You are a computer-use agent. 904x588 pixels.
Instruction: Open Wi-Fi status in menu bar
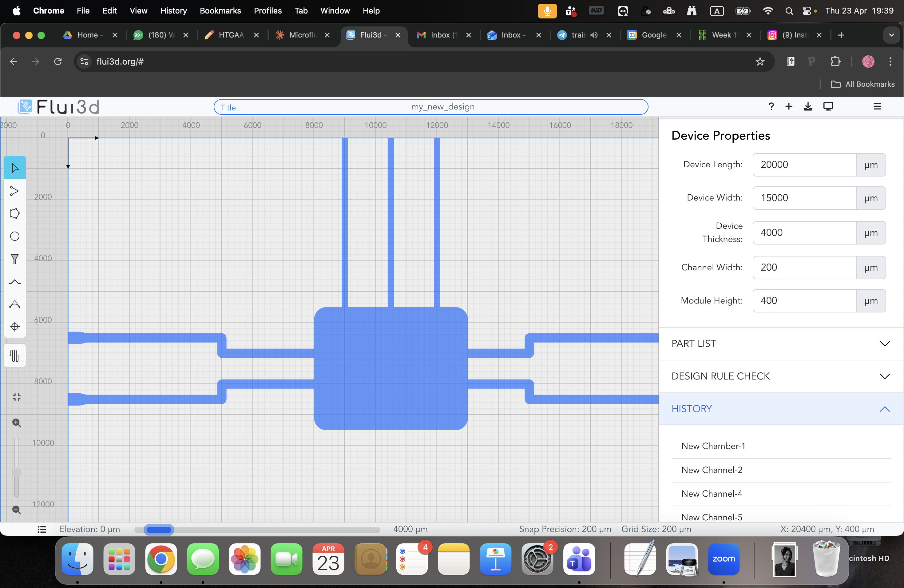click(x=768, y=11)
